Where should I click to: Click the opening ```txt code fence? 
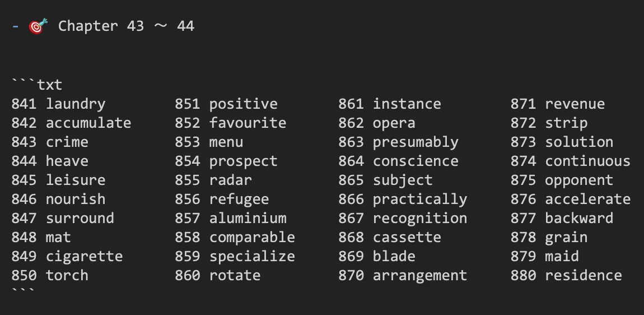[x=37, y=84]
